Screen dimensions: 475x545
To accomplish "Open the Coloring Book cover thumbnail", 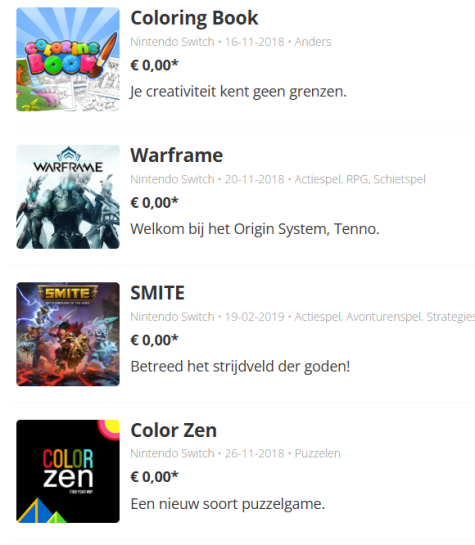I will [68, 59].
